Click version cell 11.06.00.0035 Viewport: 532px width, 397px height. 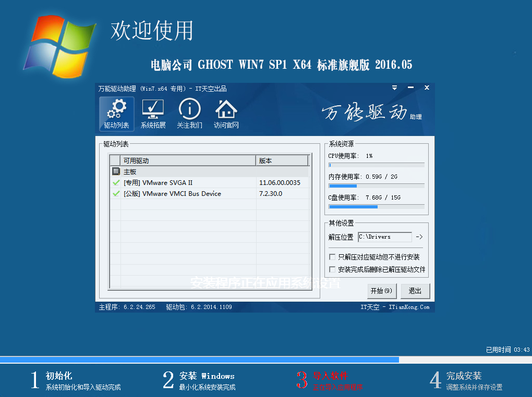pyautogui.click(x=280, y=183)
